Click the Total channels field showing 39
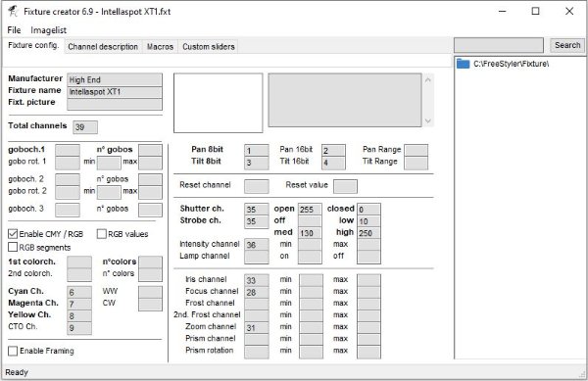This screenshot has height=381, width=588. point(85,127)
